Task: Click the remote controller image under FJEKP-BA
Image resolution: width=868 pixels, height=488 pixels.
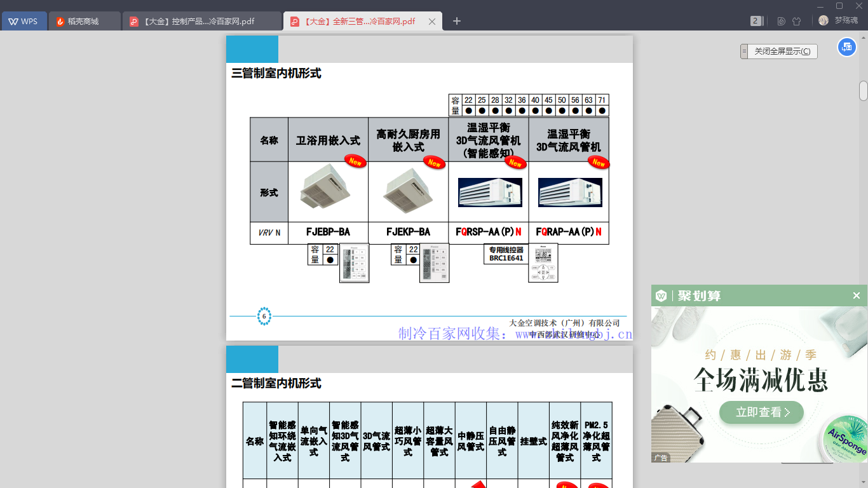Action: coord(434,263)
